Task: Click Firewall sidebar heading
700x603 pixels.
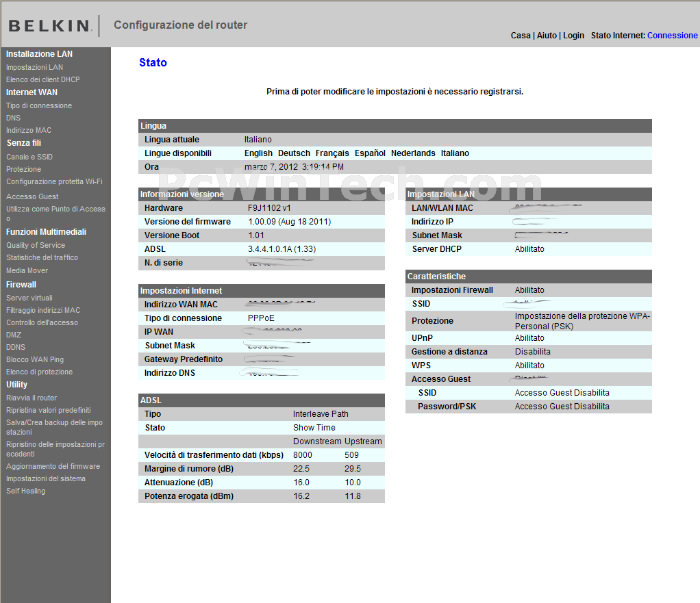Action: [21, 285]
